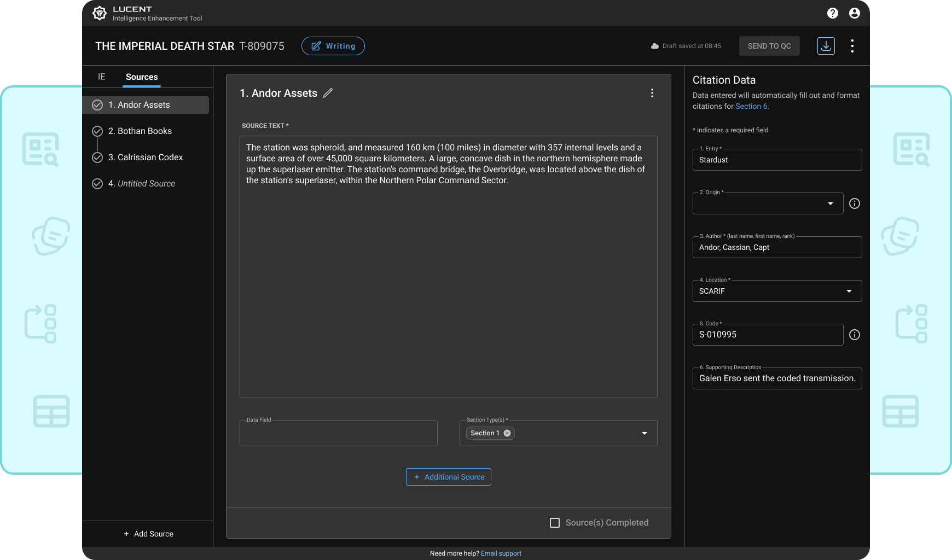
Task: Open the user account profile icon
Action: pyautogui.click(x=855, y=13)
